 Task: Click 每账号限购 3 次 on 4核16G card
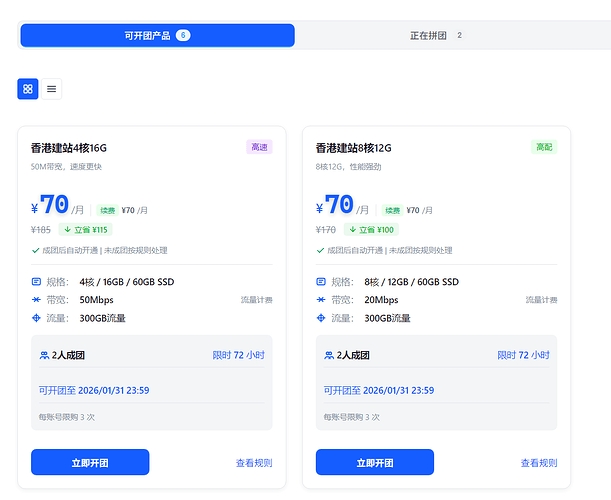(67, 417)
